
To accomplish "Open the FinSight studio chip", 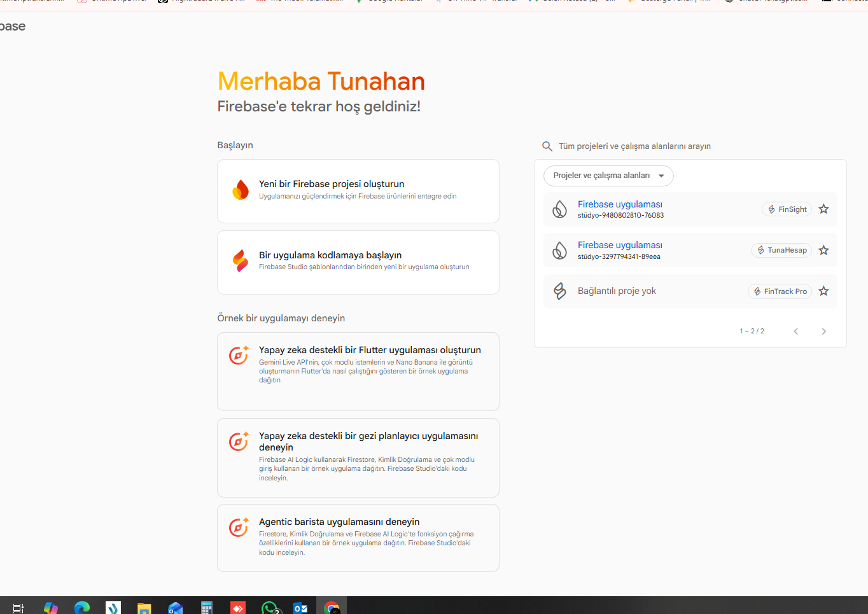I will 787,209.
